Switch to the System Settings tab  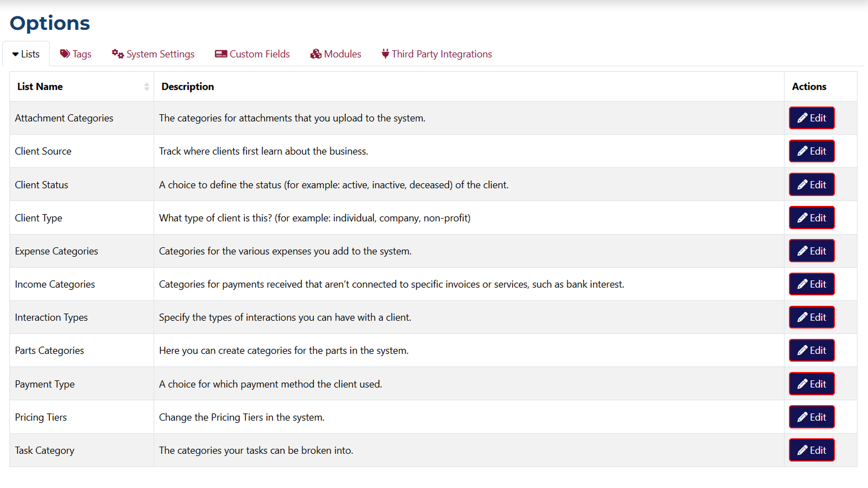[x=160, y=54]
